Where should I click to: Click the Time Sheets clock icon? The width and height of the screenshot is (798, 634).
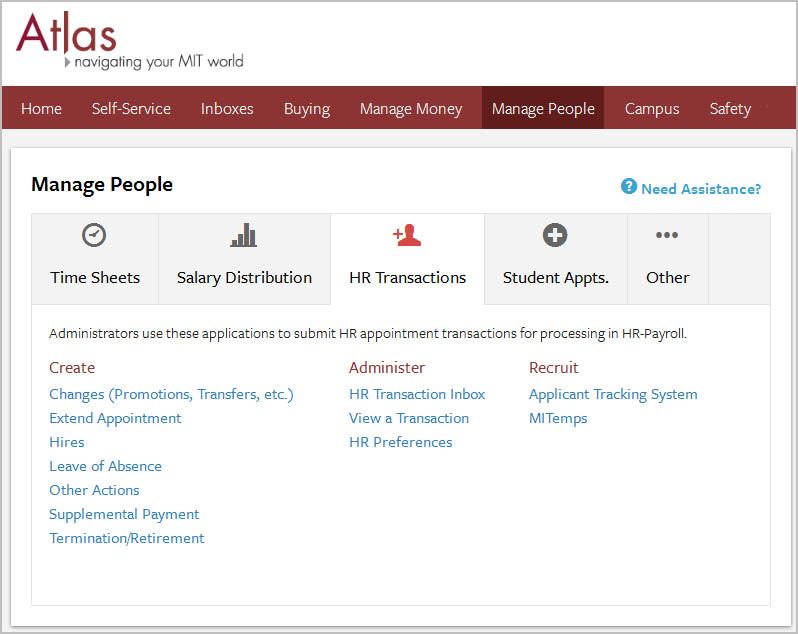(x=94, y=235)
